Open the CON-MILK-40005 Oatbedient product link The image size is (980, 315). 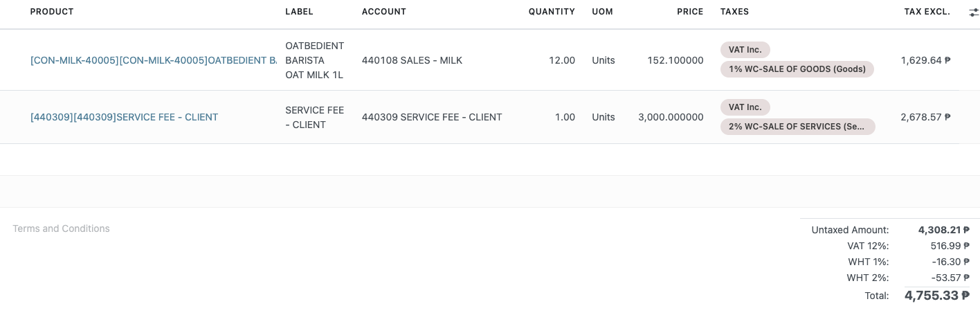153,60
